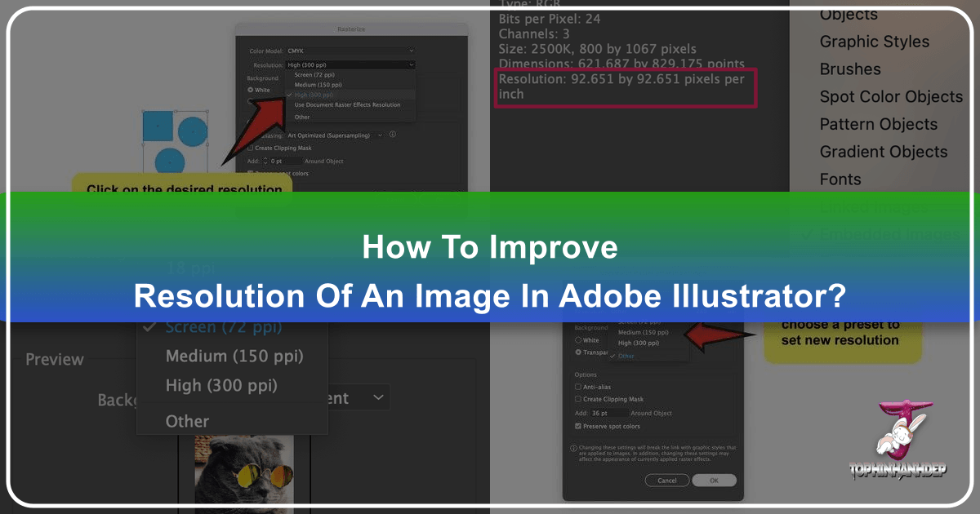Confirm settings with the OK button
The height and width of the screenshot is (514, 980).
[715, 481]
